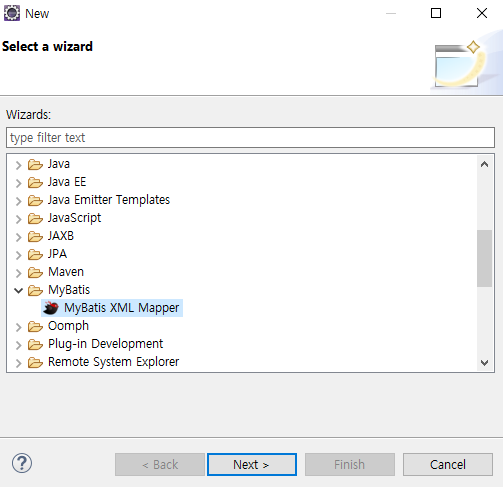Click the JAXB folder icon

coord(35,236)
